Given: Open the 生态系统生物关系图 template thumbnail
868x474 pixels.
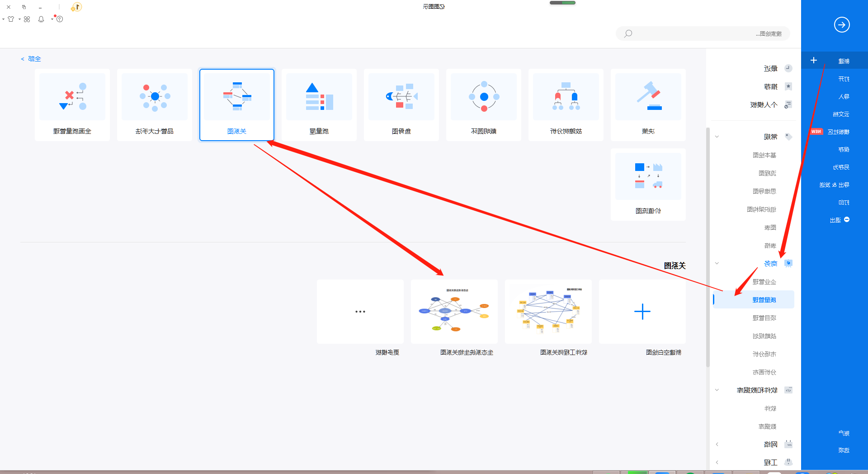Looking at the screenshot, I should click(454, 312).
